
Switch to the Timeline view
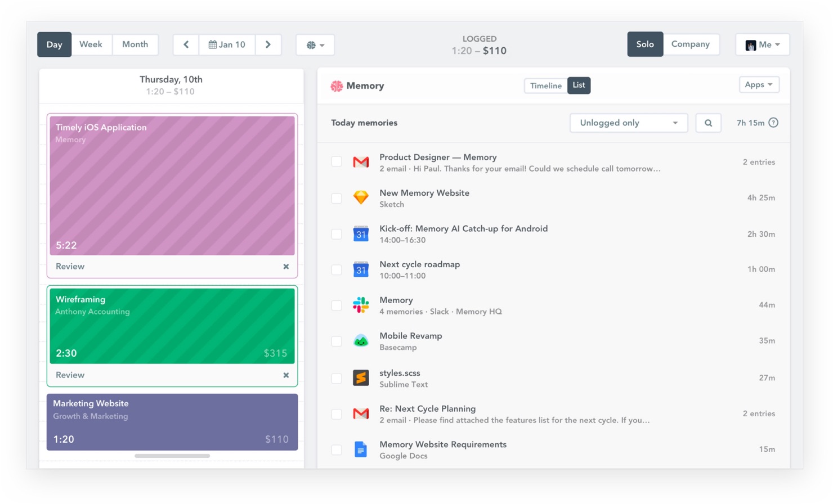coord(545,85)
